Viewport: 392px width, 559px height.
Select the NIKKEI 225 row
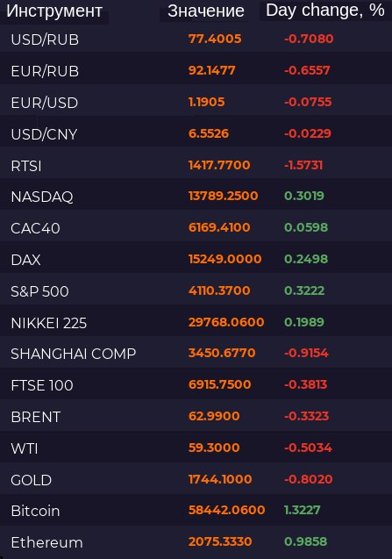196,323
